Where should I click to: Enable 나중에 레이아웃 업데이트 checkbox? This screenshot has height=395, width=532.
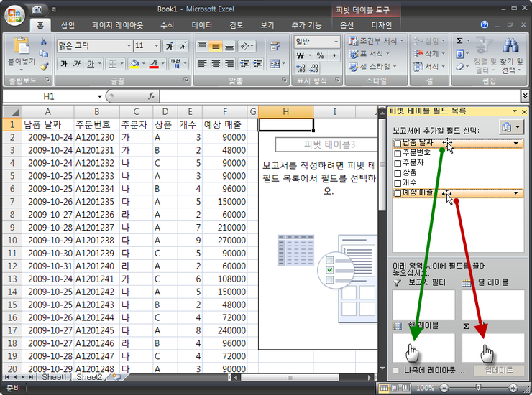click(x=396, y=371)
